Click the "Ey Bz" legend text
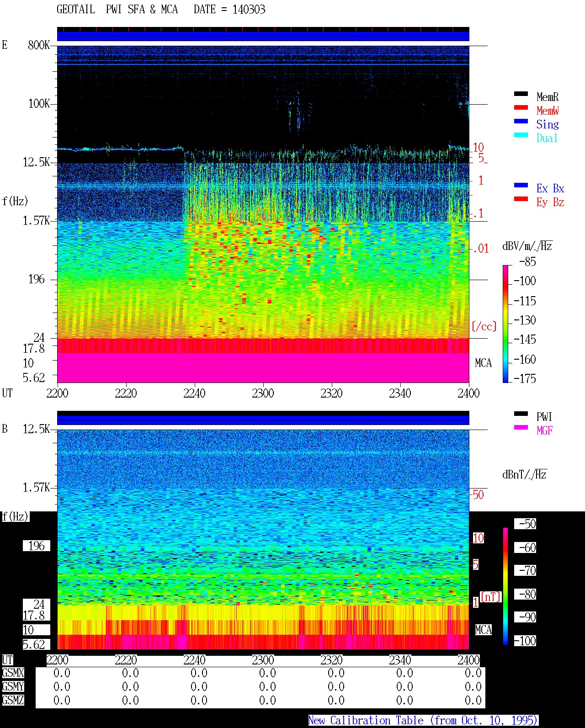 point(550,202)
